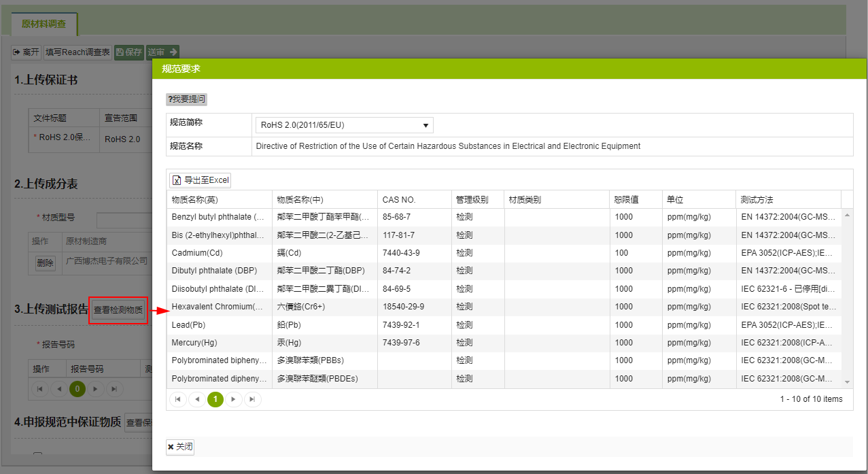Click the Export to Excel button
The image size is (868, 474).
click(201, 180)
